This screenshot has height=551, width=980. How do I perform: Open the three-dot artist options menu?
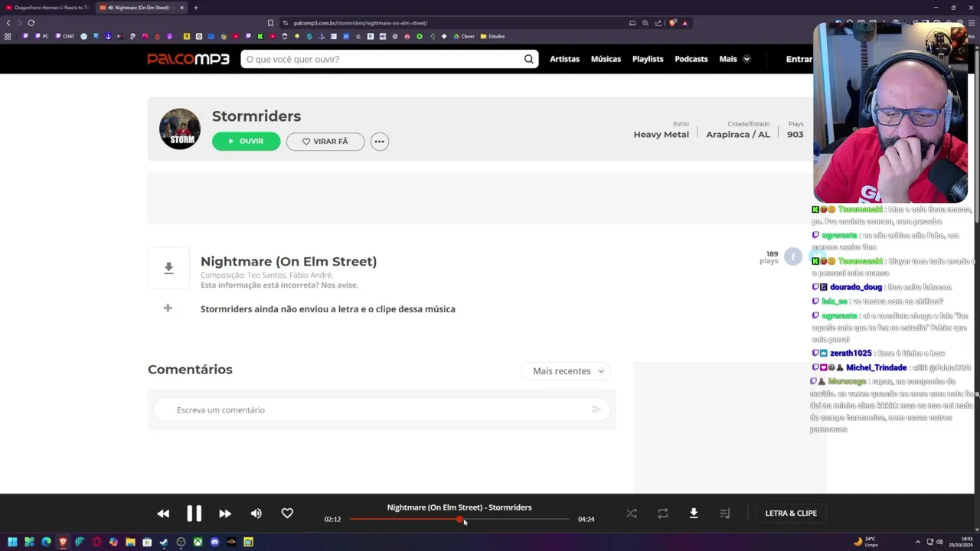tap(379, 141)
